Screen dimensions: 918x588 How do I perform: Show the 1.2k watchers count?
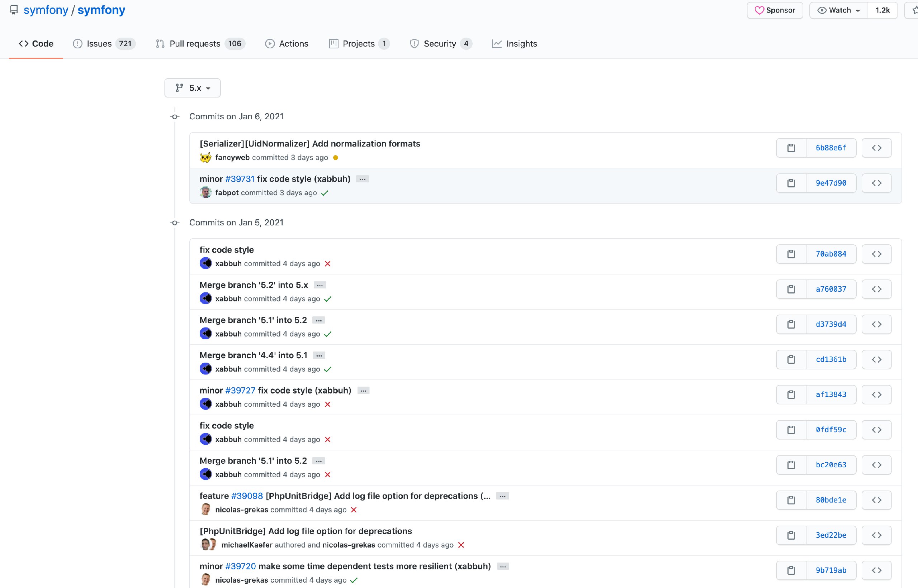click(x=882, y=10)
